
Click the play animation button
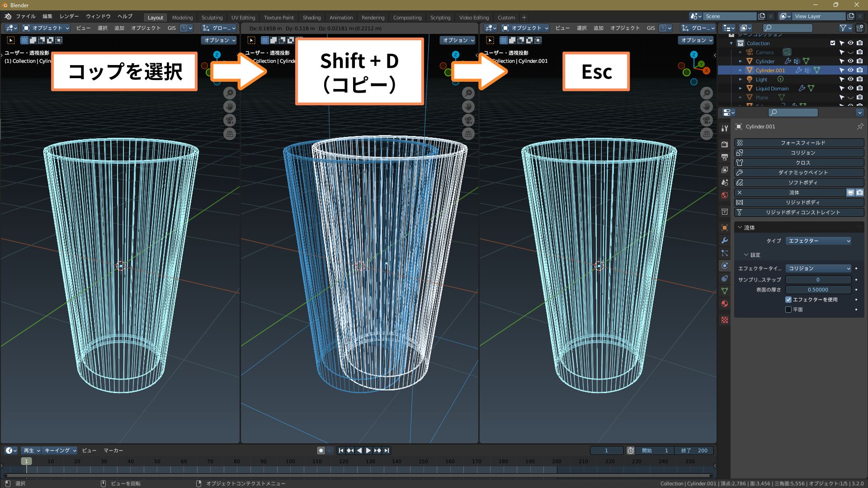pyautogui.click(x=368, y=450)
